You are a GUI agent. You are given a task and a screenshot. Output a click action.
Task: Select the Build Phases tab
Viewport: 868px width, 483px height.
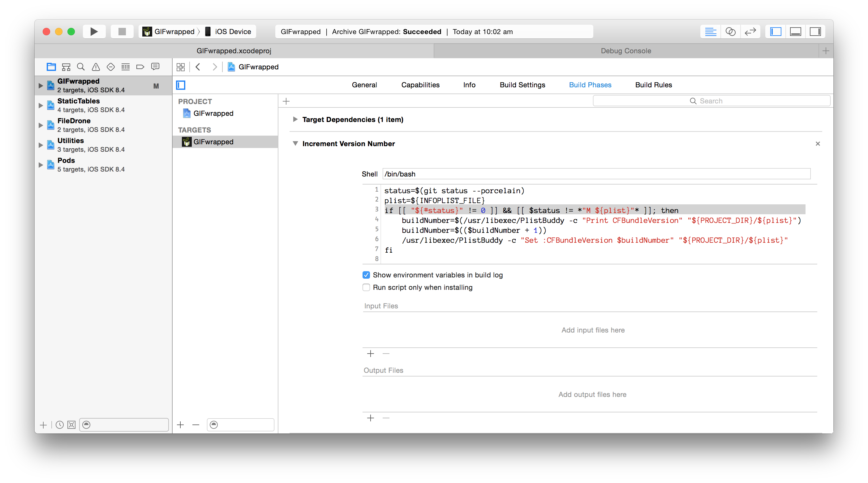[x=590, y=85]
